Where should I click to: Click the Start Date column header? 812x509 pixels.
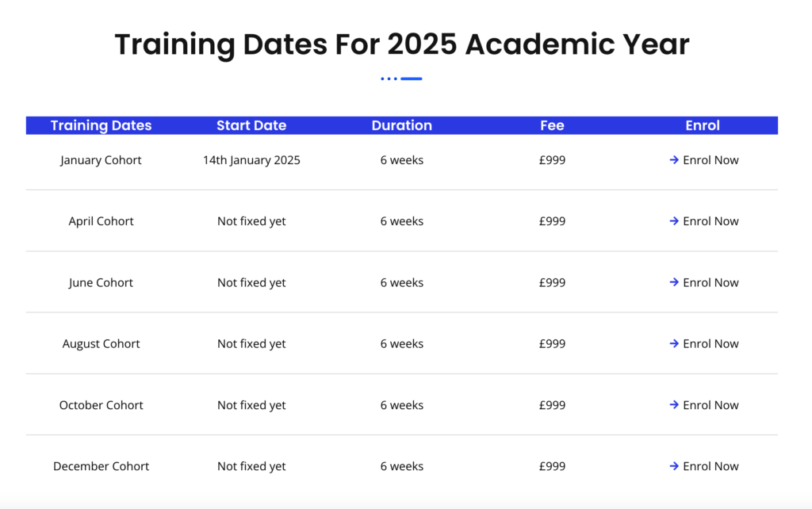(x=251, y=125)
